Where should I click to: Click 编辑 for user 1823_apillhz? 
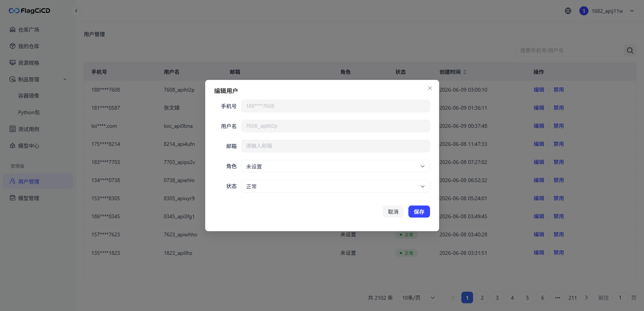(x=539, y=253)
